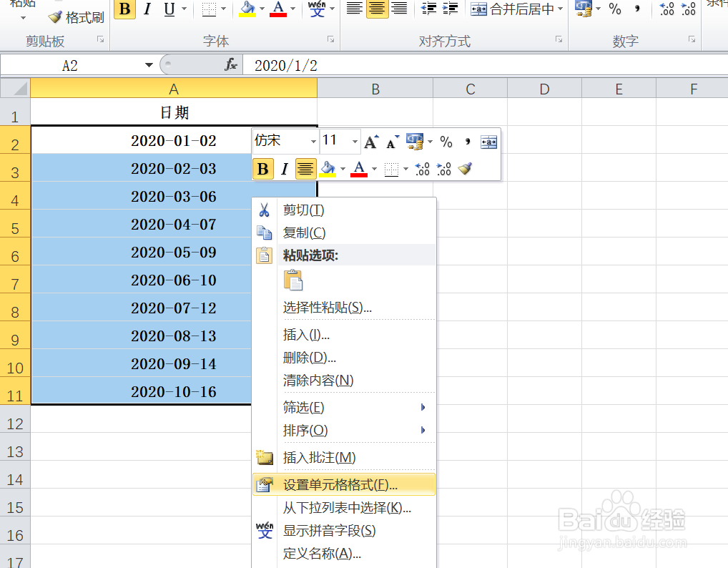Screen dimensions: 728x568
Task: Select the merge cells icon on mini toolbar
Action: point(489,142)
